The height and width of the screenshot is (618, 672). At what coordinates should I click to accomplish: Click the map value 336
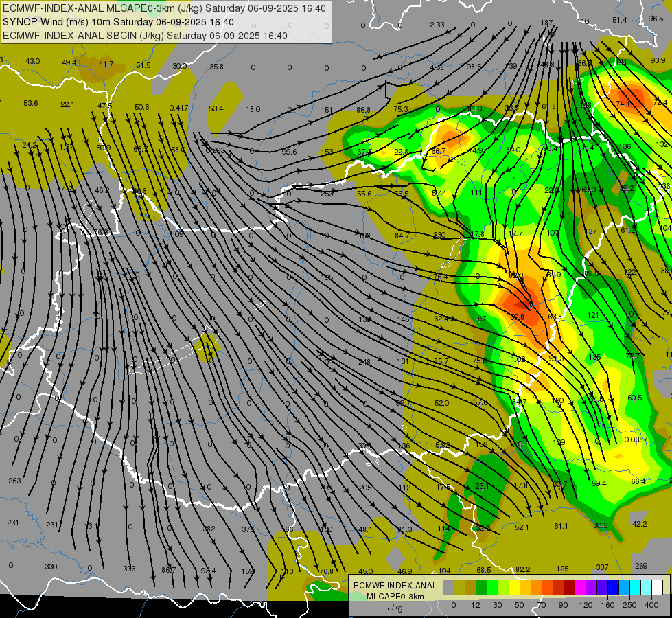(129, 569)
